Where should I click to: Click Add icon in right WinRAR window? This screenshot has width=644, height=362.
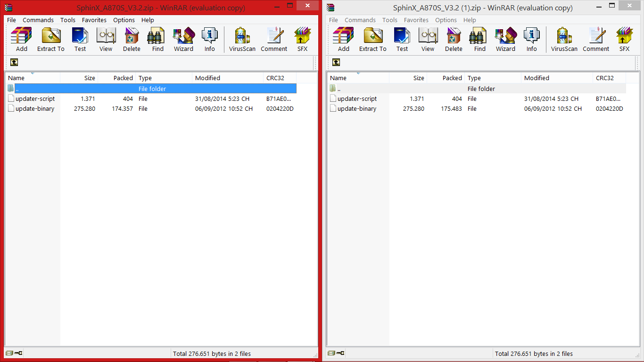click(x=344, y=40)
